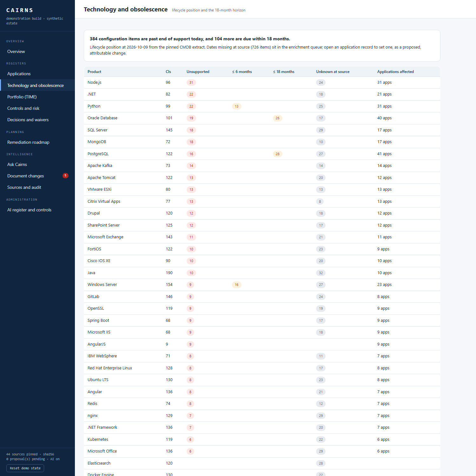Go to Sources and audit
The height and width of the screenshot is (476, 476).
pyautogui.click(x=37, y=187)
